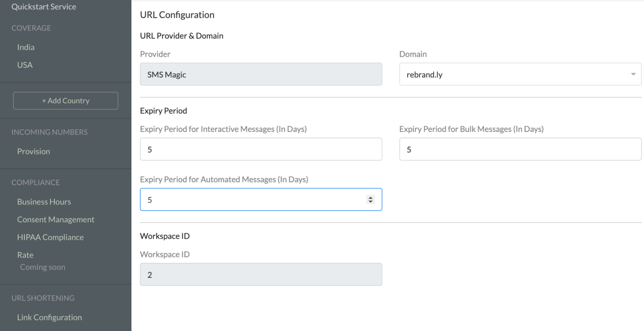
Task: Open the Domain dropdown
Action: click(x=520, y=74)
